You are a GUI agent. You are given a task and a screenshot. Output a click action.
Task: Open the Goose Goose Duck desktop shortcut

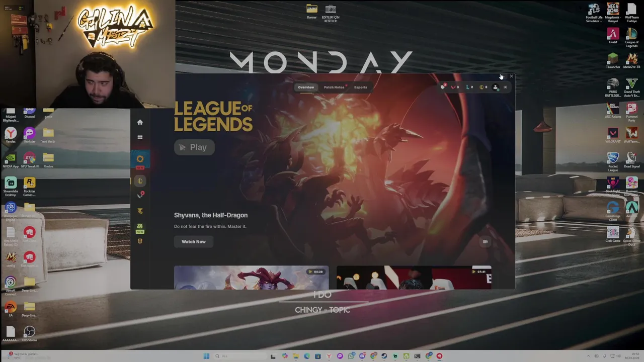[x=631, y=236]
